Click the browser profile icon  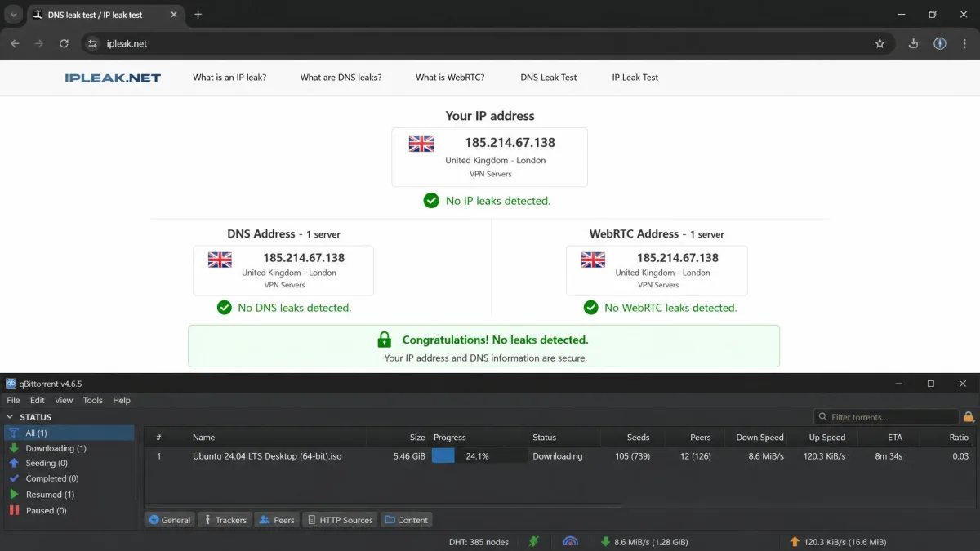click(x=940, y=43)
